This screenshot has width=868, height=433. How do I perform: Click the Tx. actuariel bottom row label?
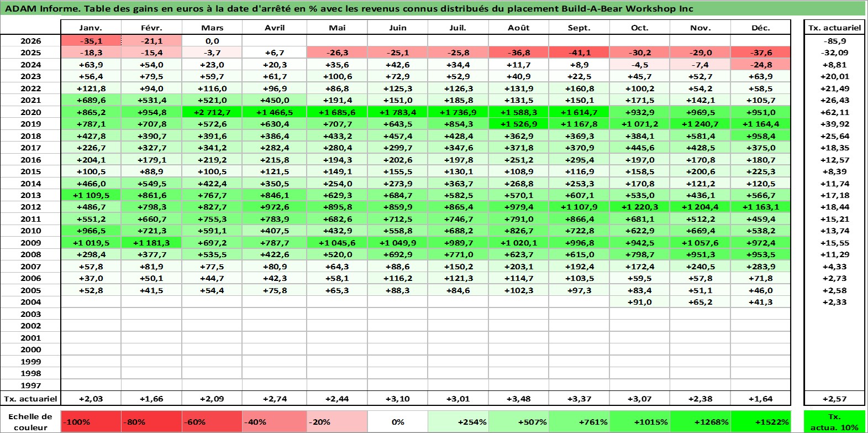[x=30, y=399]
